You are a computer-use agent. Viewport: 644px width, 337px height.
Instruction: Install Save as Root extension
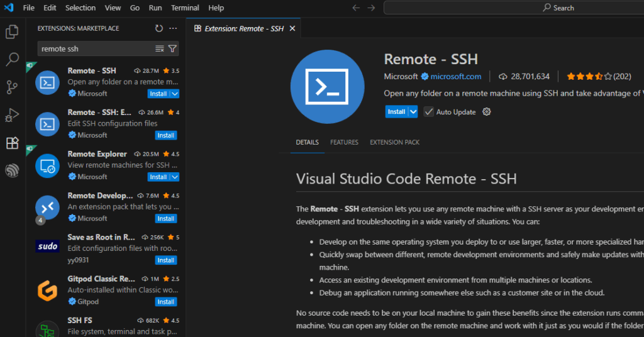166,260
